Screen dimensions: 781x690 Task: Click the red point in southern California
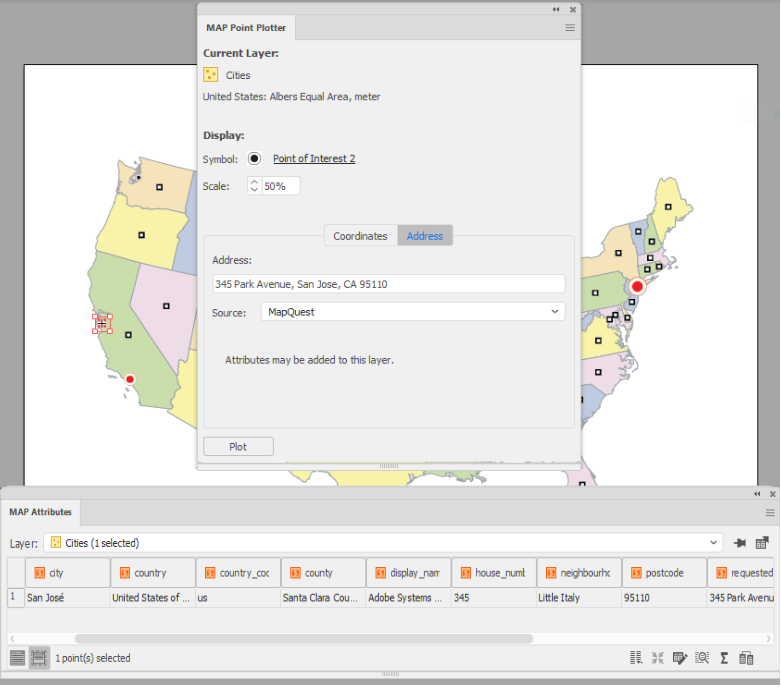point(130,380)
